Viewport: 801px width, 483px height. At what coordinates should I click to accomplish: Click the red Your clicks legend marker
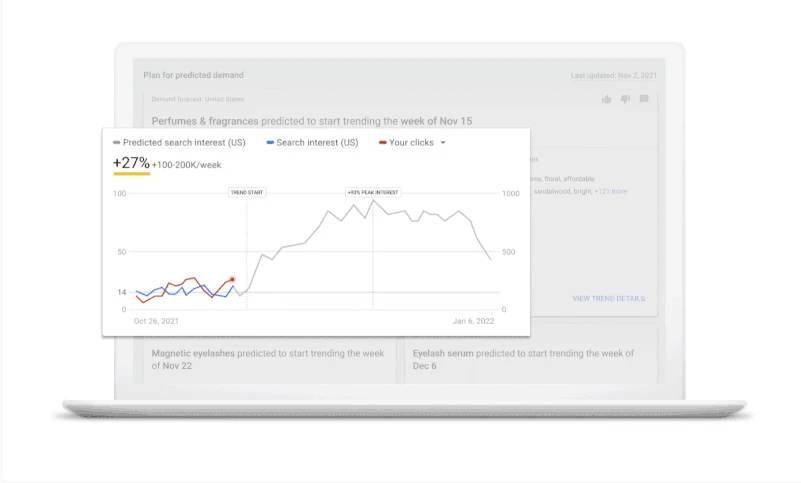coord(383,143)
